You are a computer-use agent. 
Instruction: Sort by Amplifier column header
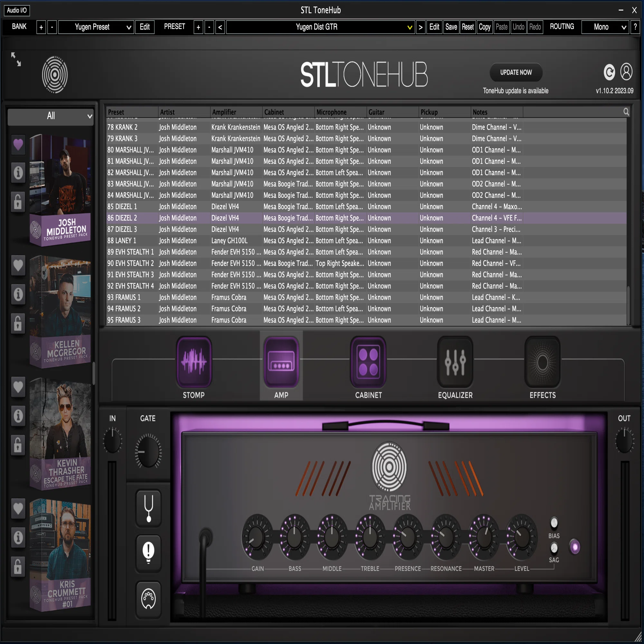(x=237, y=112)
